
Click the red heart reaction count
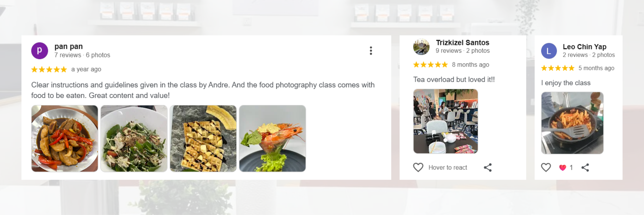click(x=566, y=167)
